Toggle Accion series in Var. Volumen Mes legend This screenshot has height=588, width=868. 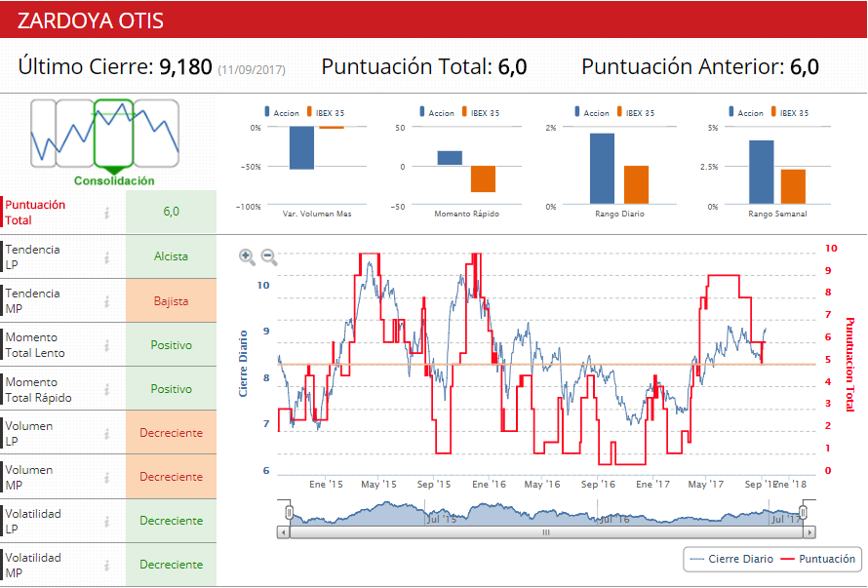282,112
